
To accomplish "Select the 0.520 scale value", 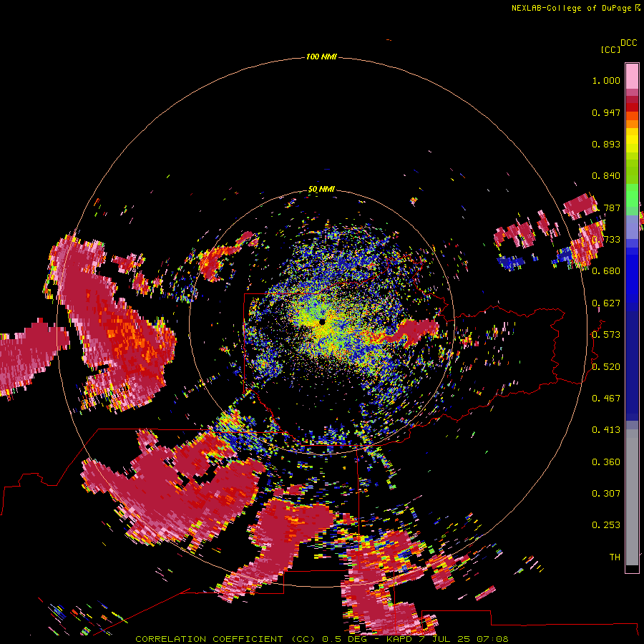I will click(606, 367).
